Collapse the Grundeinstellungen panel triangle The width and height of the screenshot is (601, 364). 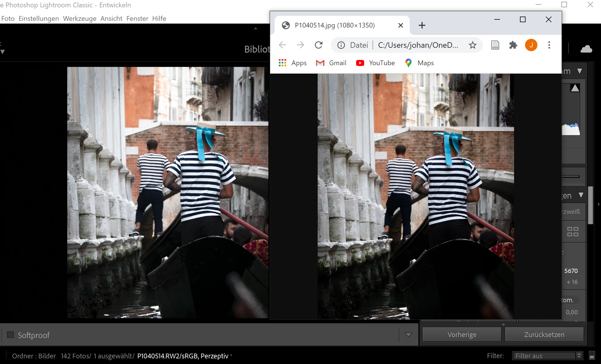[x=581, y=195]
